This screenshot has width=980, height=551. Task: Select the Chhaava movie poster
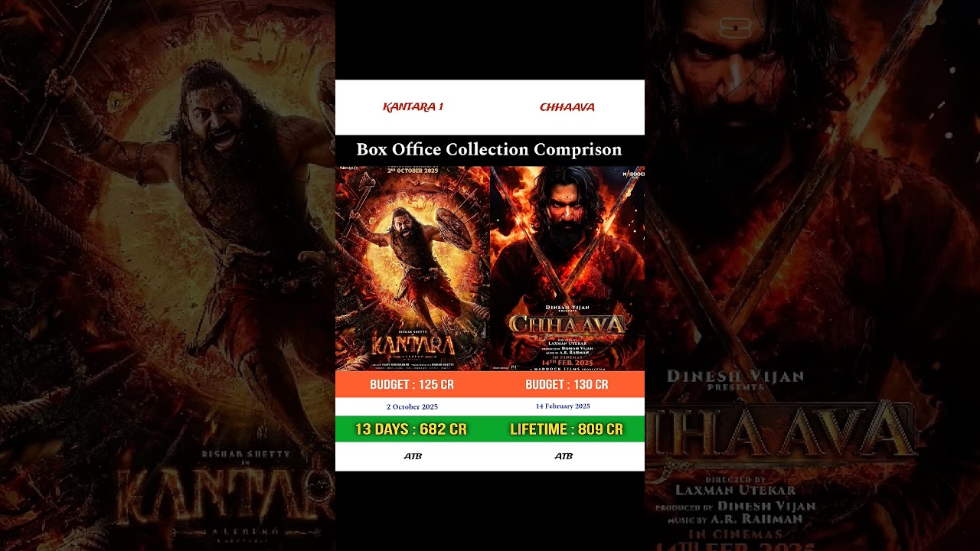567,269
